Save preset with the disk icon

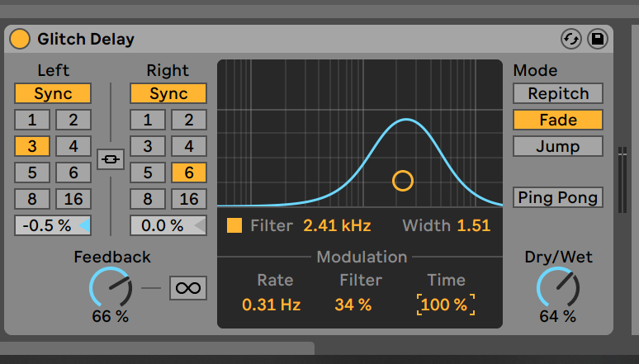(596, 39)
